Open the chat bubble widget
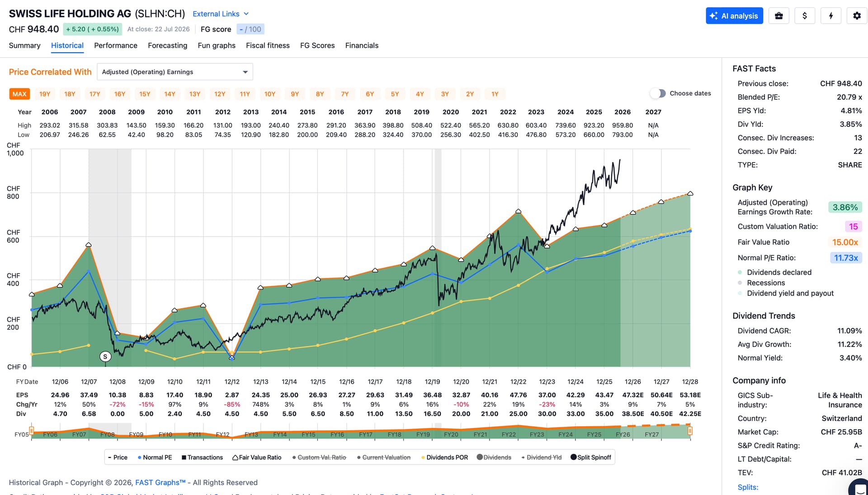 859,489
